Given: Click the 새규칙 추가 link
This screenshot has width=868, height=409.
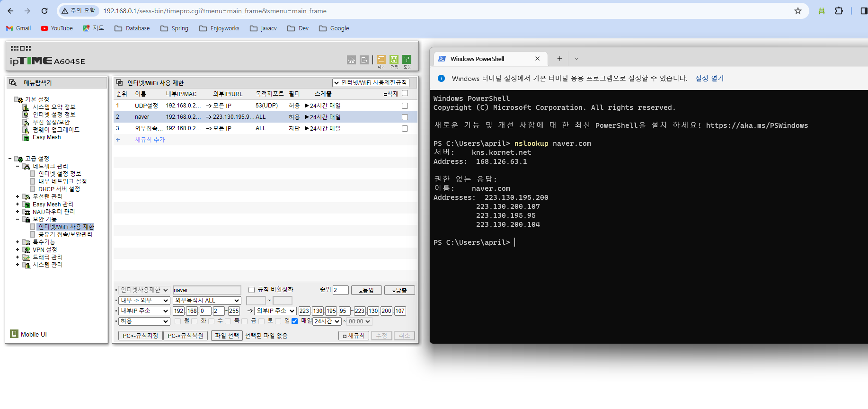Looking at the screenshot, I should pos(150,140).
